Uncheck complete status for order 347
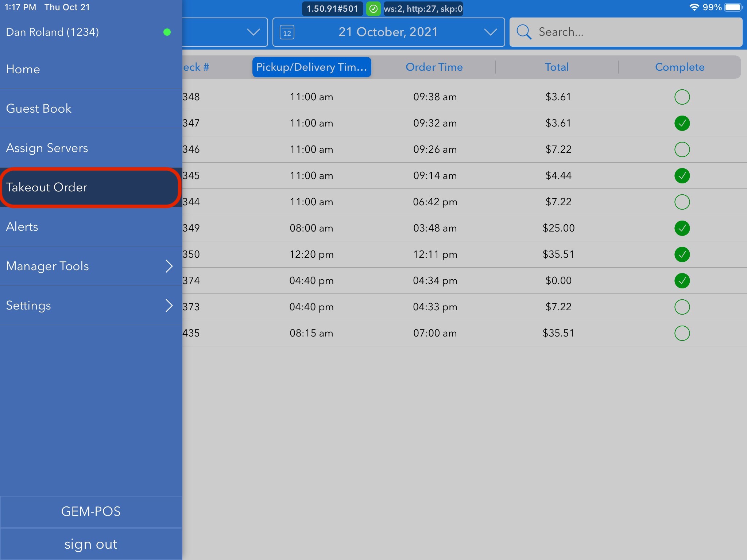 [682, 123]
